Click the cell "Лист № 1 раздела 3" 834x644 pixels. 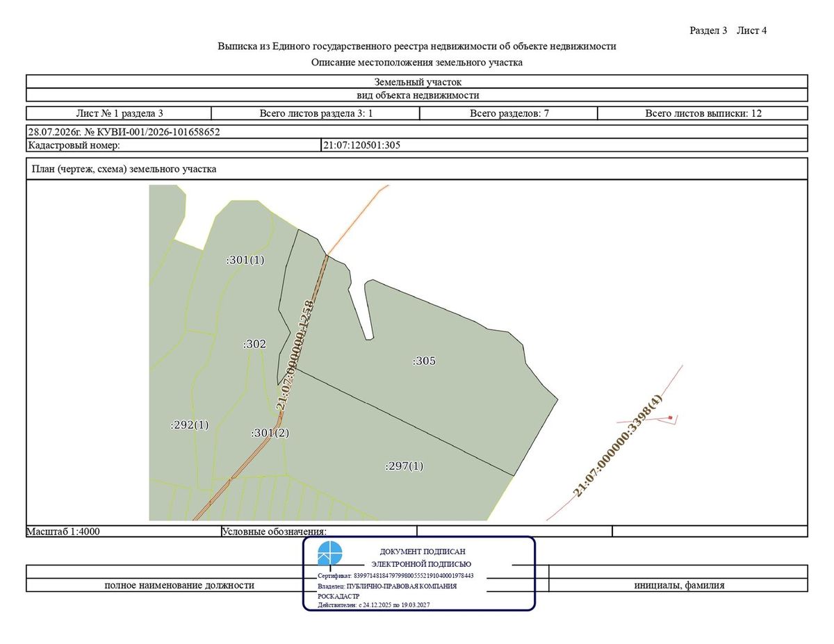pyautogui.click(x=119, y=113)
